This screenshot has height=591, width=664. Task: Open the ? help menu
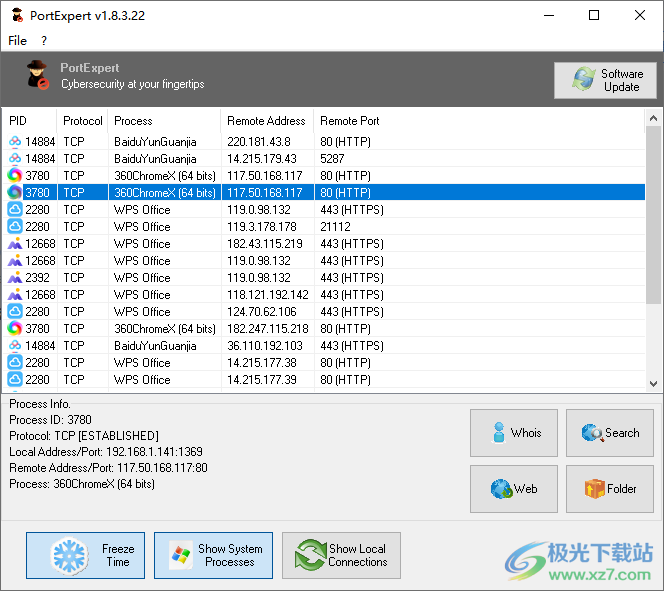44,41
